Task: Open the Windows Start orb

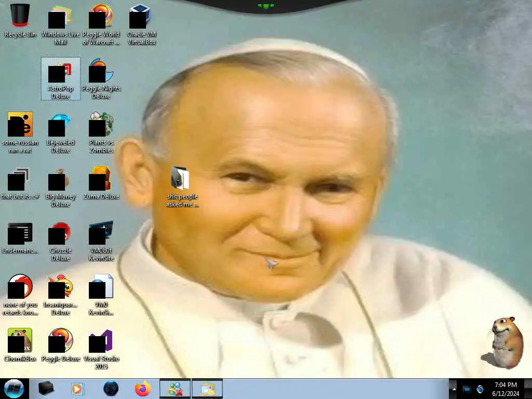Action: (x=14, y=389)
